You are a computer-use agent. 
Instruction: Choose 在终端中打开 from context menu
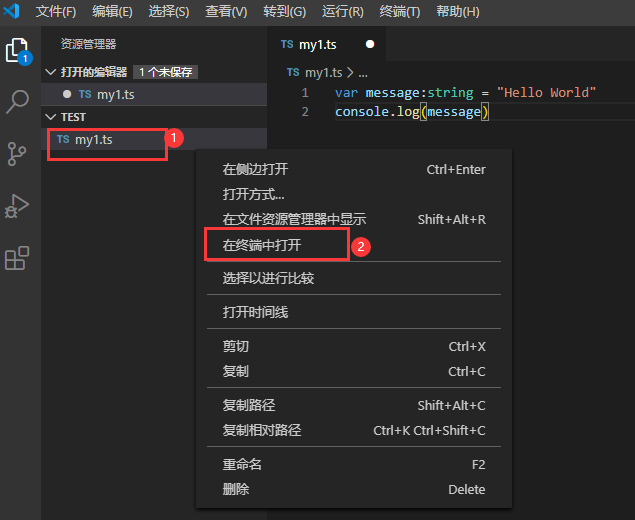point(354,245)
